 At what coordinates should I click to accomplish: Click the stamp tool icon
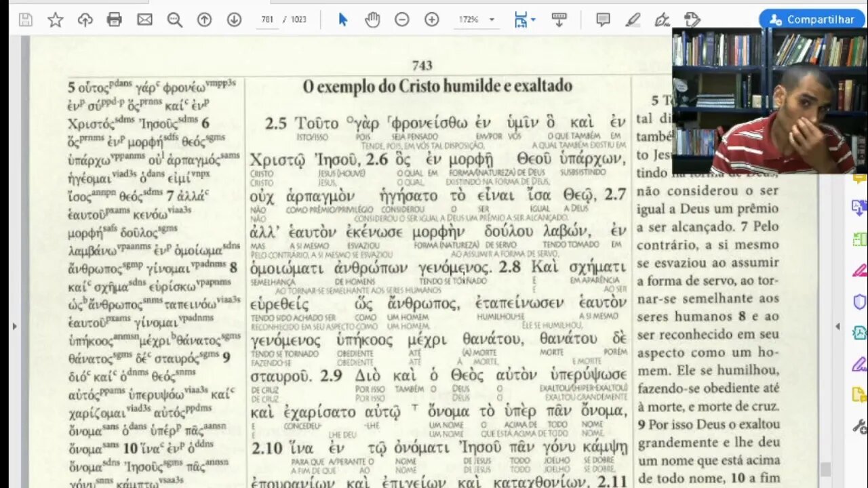[x=692, y=20]
